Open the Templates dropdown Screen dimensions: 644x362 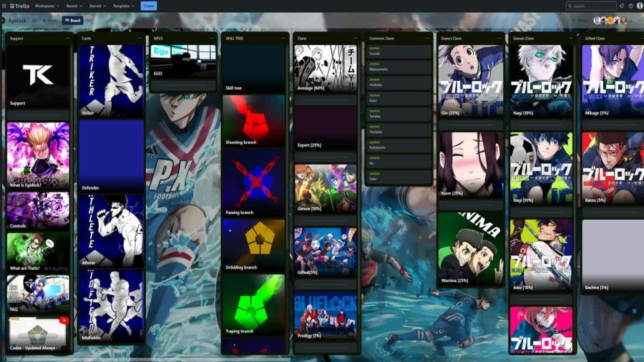[124, 6]
